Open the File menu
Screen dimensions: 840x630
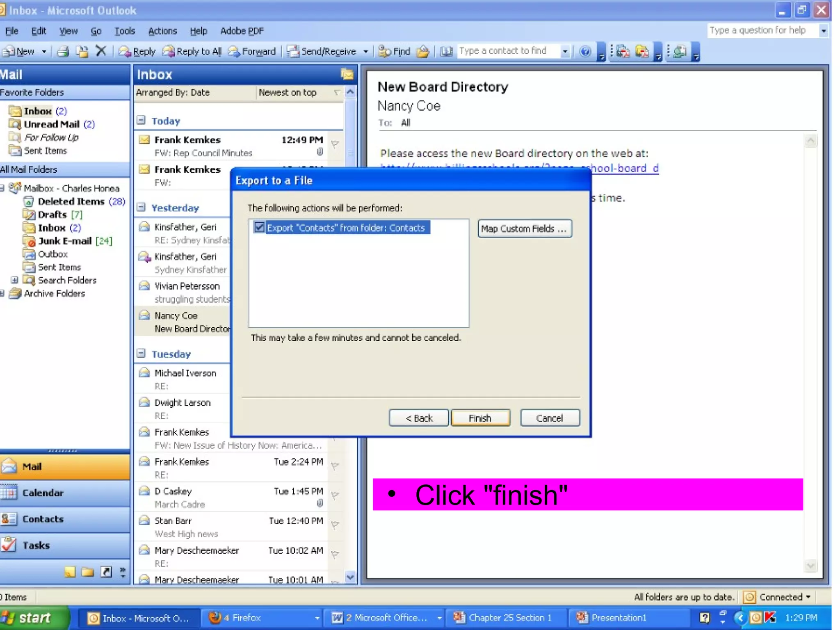click(x=11, y=31)
